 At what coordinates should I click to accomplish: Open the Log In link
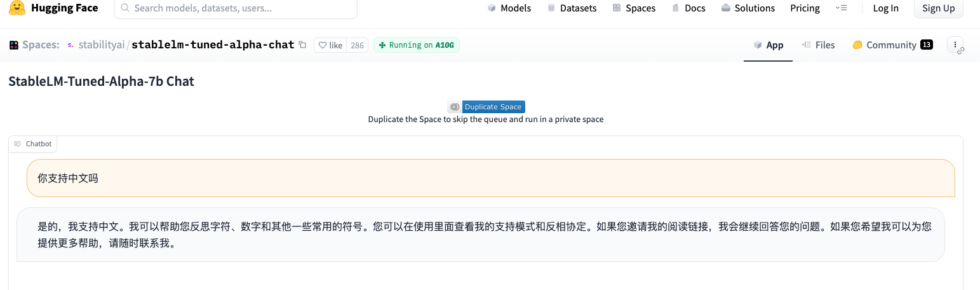coord(885,8)
